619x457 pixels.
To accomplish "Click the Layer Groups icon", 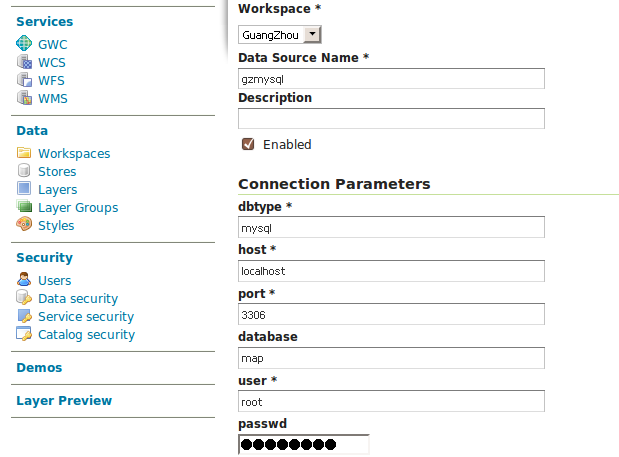I will [24, 208].
